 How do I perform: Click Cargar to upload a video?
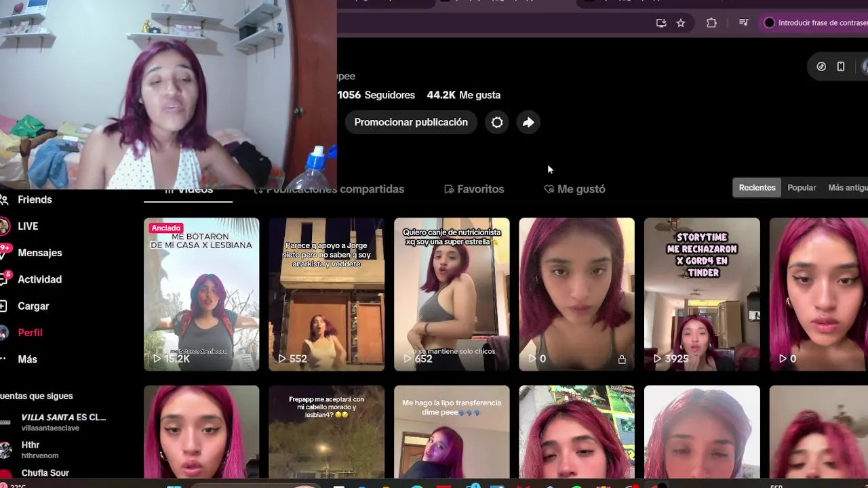click(33, 306)
